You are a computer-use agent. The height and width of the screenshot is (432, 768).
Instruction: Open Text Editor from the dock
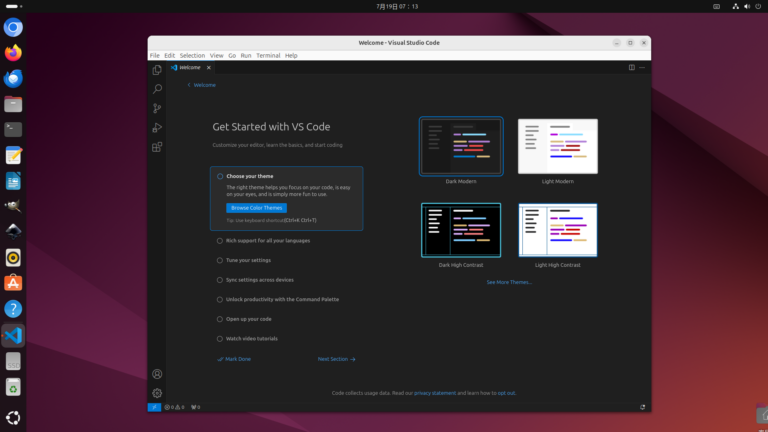pos(13,155)
